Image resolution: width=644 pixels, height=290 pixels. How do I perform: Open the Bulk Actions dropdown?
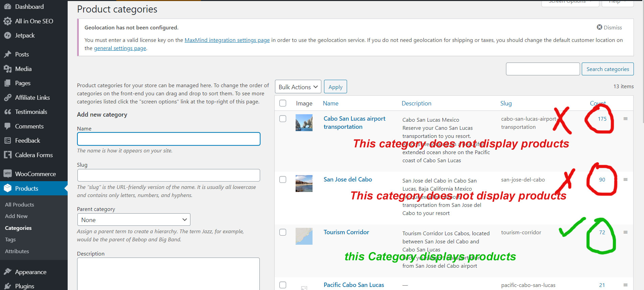click(x=298, y=87)
